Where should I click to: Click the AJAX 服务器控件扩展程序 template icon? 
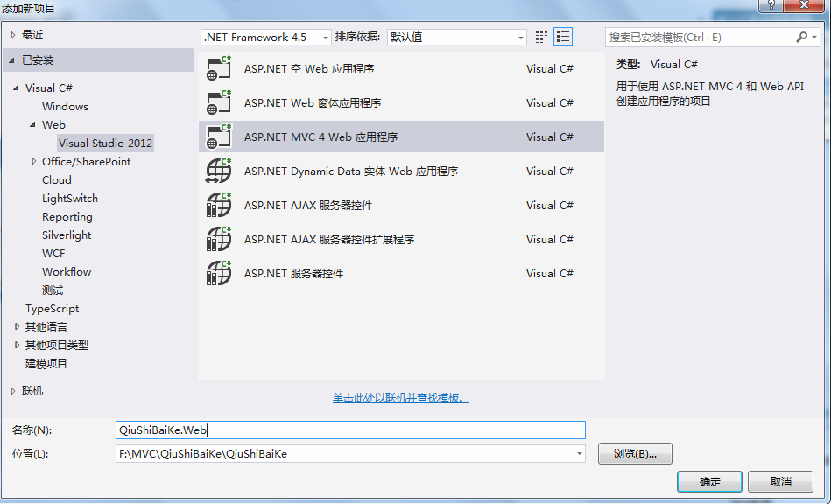(219, 239)
